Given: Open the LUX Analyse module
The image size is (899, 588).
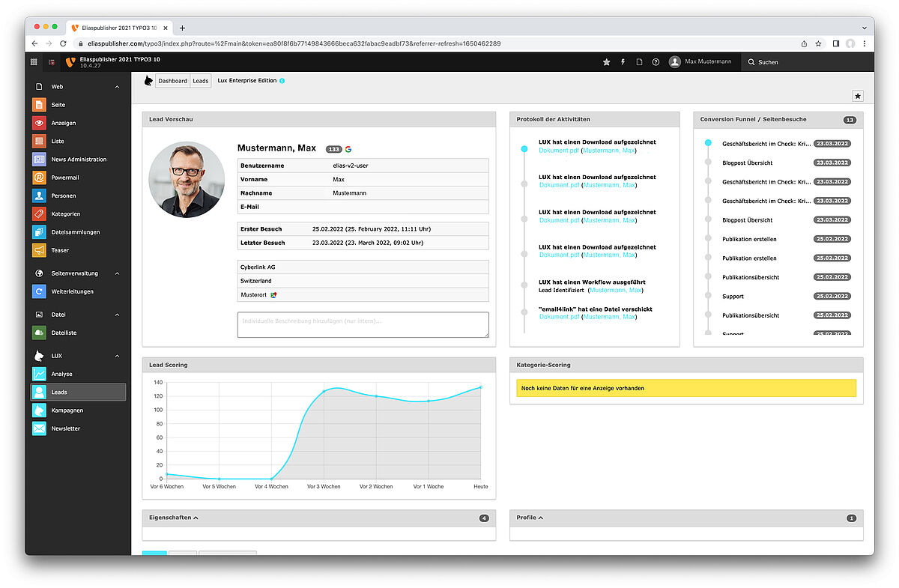Looking at the screenshot, I should [x=61, y=374].
